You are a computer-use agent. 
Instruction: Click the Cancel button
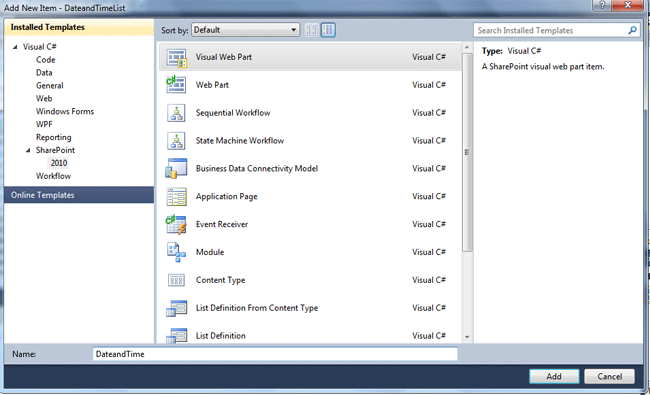click(609, 376)
